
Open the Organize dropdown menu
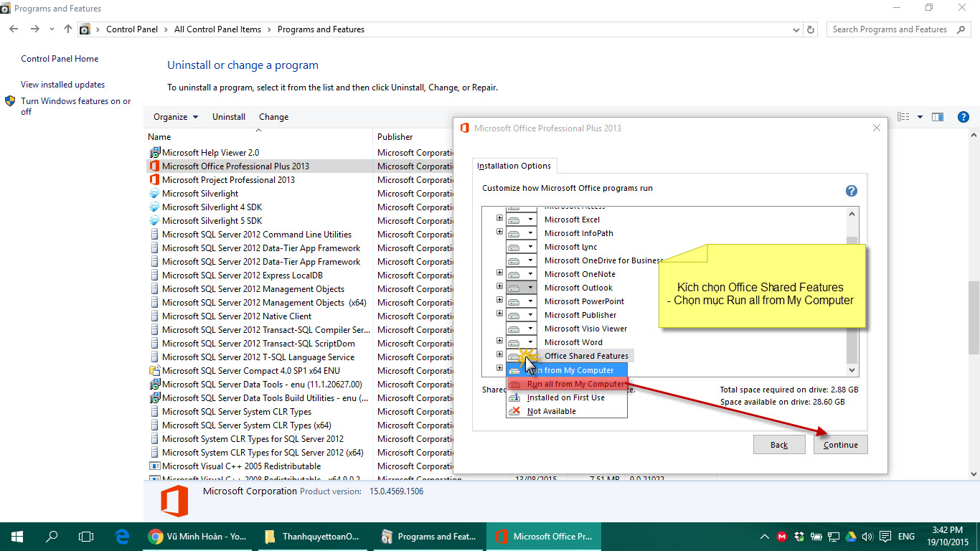point(176,117)
